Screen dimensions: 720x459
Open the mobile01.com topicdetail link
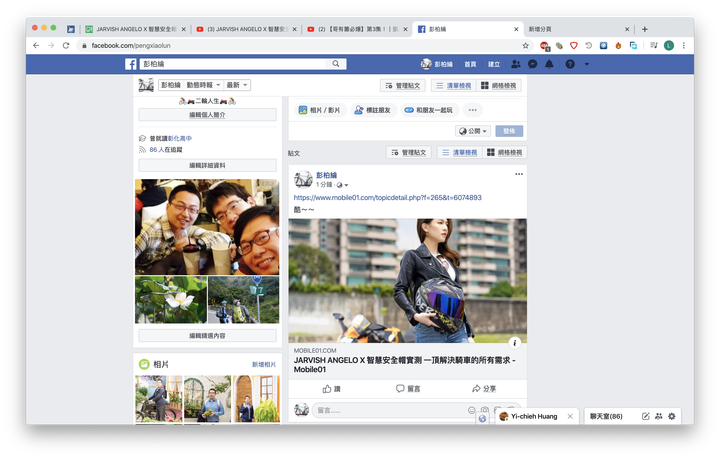[x=388, y=198]
